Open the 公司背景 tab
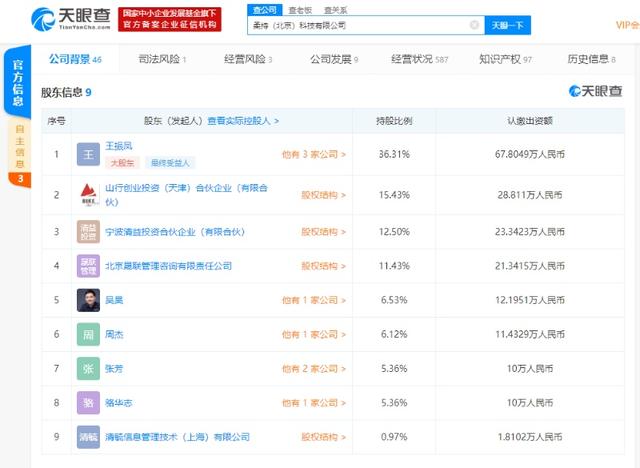640x468 pixels. pos(75,60)
